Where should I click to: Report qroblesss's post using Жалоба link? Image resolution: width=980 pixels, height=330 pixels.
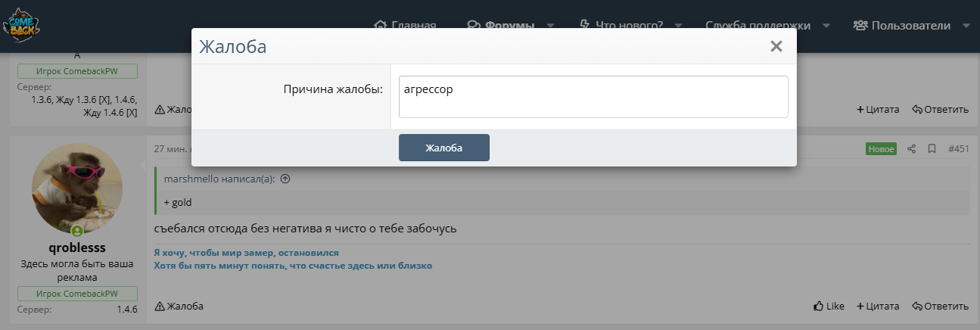pos(179,307)
